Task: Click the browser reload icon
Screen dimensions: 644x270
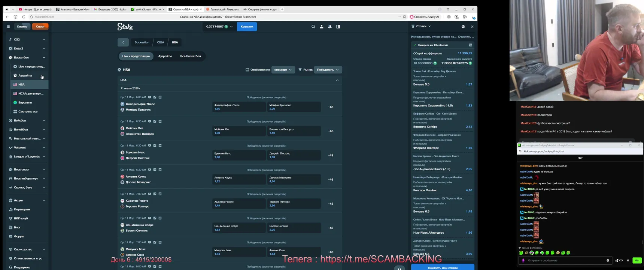Action: pos(24,17)
